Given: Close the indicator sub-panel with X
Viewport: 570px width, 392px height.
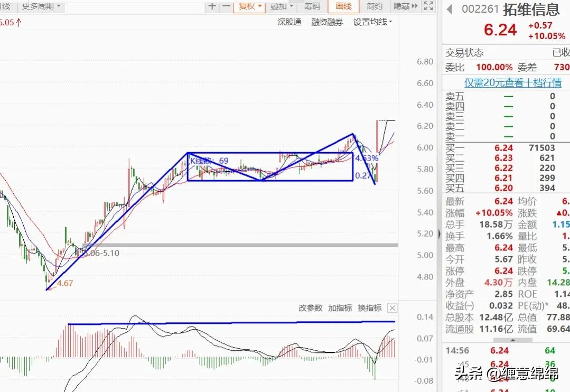Looking at the screenshot, I should tap(392, 307).
